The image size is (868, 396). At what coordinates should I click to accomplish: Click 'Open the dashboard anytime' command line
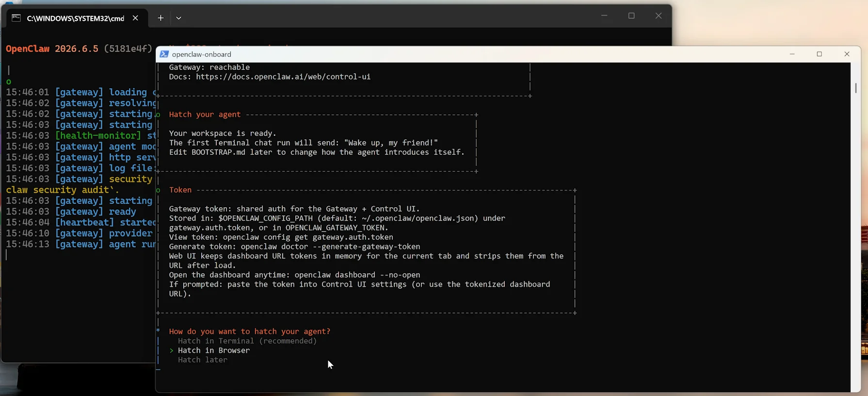point(294,275)
